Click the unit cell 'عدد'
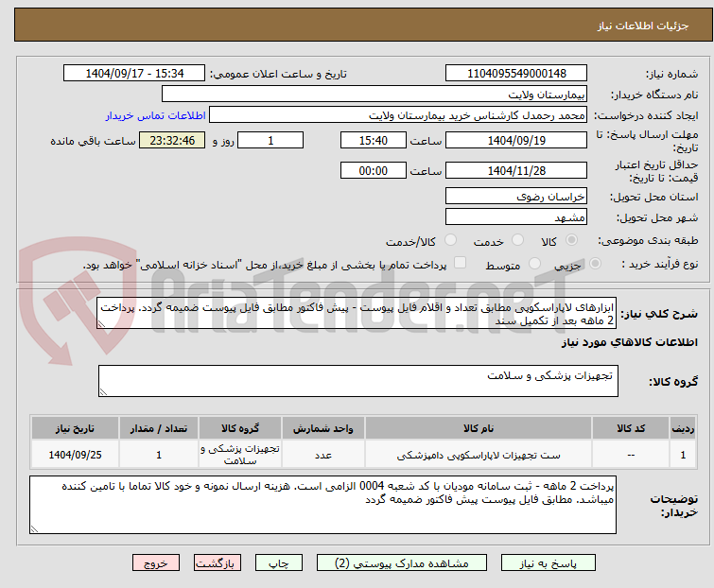 [x=323, y=455]
